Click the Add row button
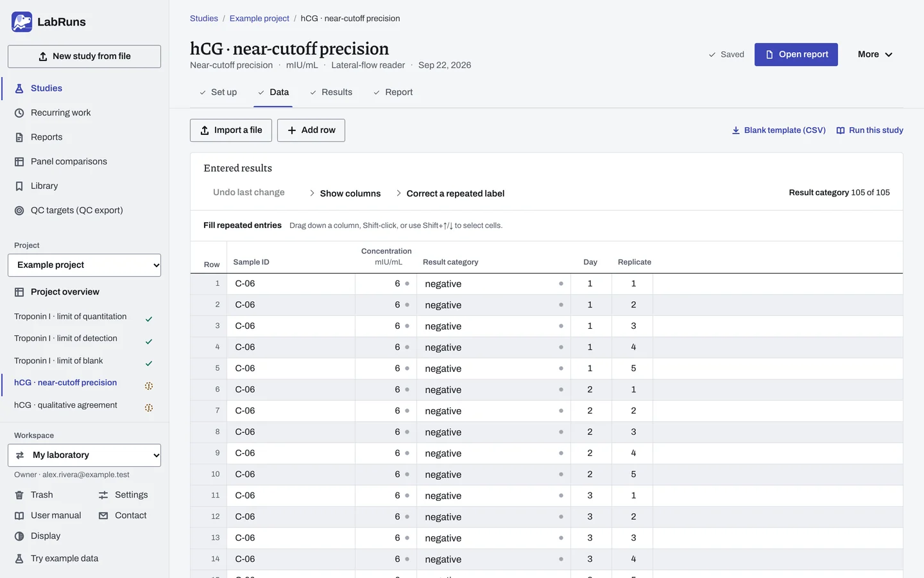The image size is (924, 578). coord(311,130)
